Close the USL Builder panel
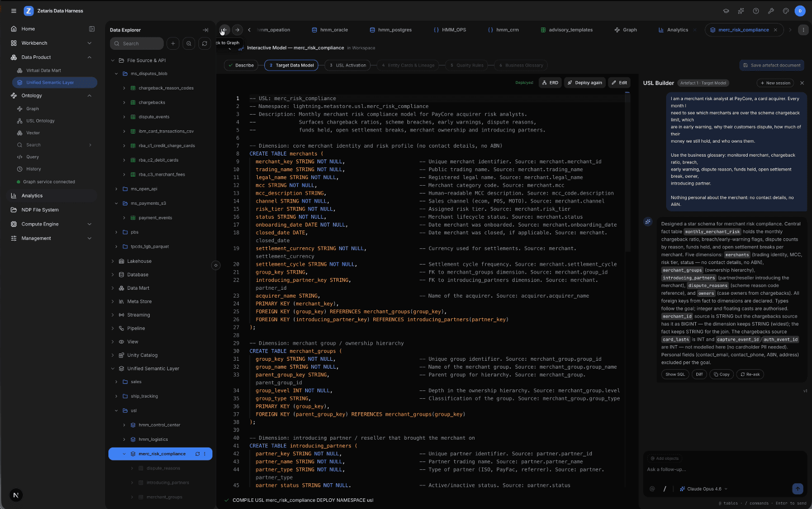The height and width of the screenshot is (509, 812). tap(802, 83)
